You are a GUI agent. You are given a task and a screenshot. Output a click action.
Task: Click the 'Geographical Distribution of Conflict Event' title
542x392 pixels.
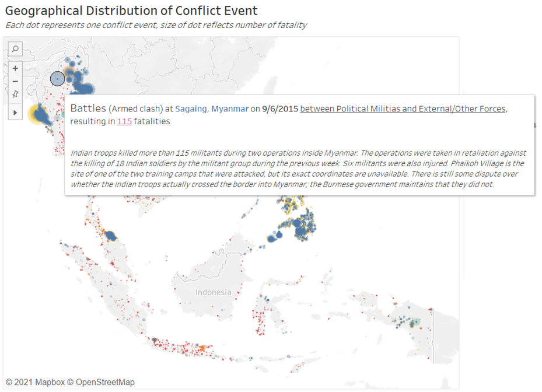click(131, 10)
